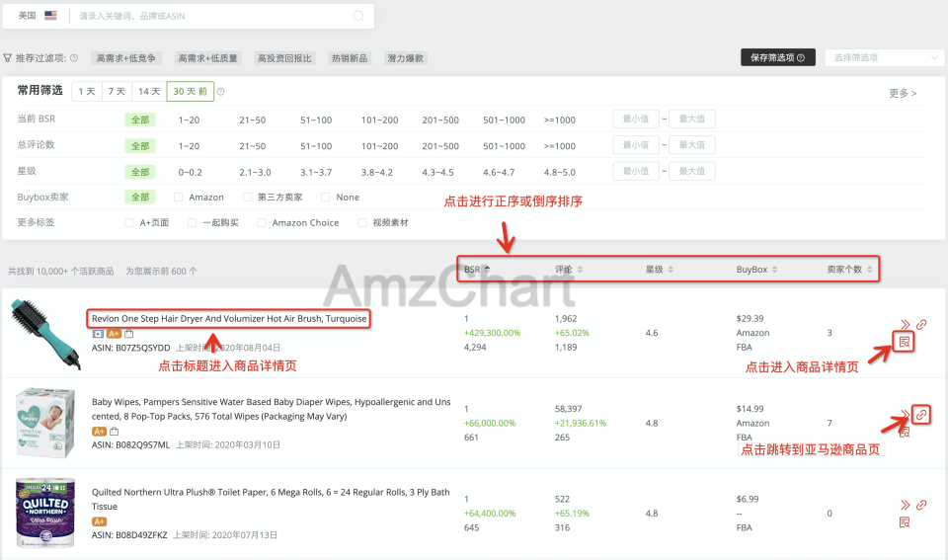Apply 热销新品 recommended filter
948x560 pixels.
point(350,58)
